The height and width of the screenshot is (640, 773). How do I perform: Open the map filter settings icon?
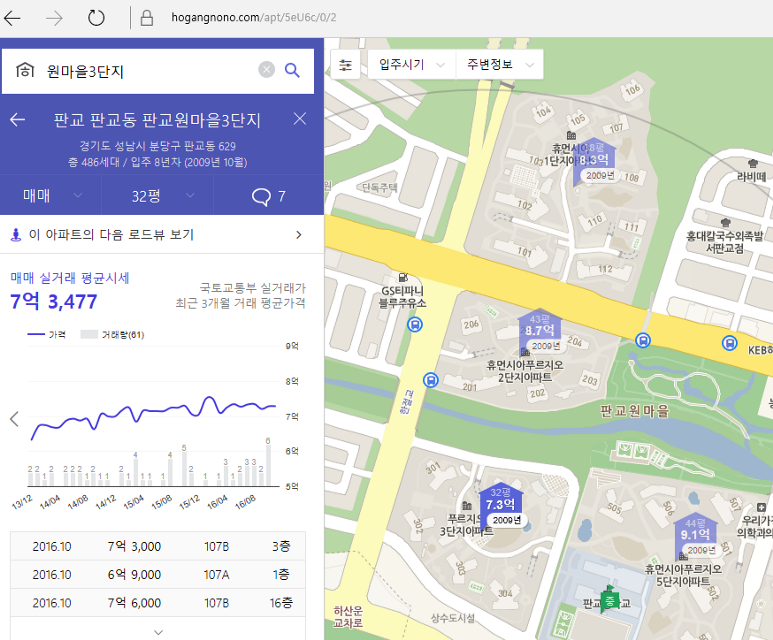[x=346, y=65]
